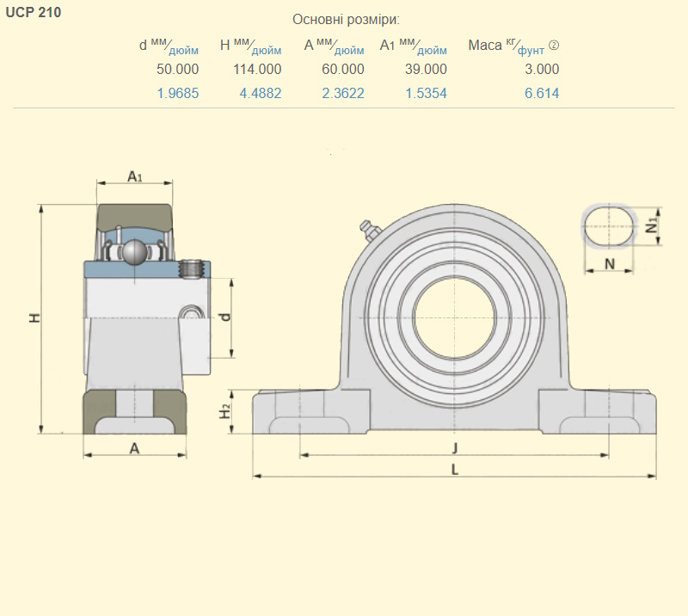Click the oval bolt slot diagram

pyautogui.click(x=609, y=226)
